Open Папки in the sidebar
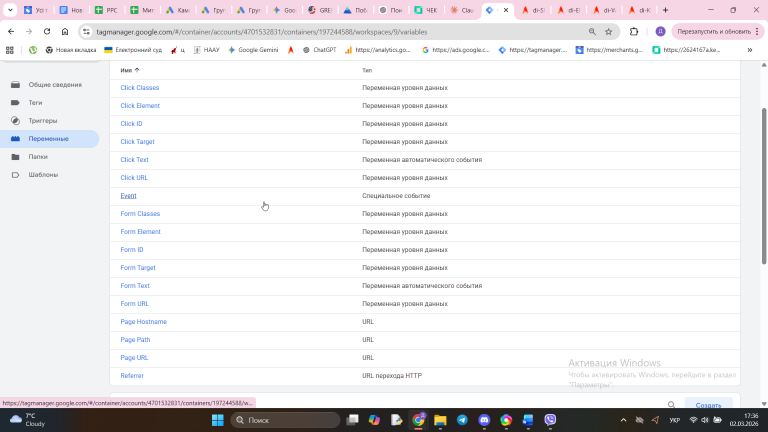 (x=38, y=157)
